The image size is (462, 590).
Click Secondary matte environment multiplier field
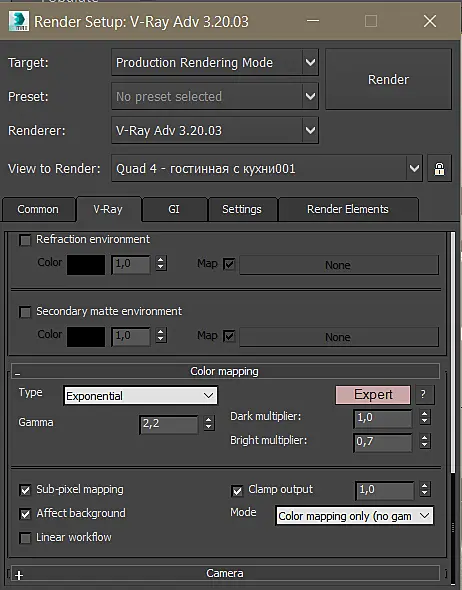point(131,336)
